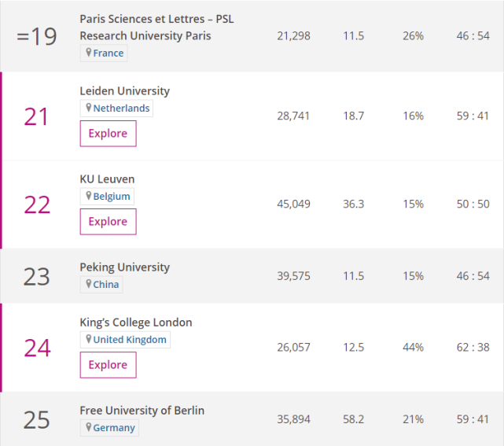Click Explore under King's College London
The image size is (504, 446).
[108, 365]
